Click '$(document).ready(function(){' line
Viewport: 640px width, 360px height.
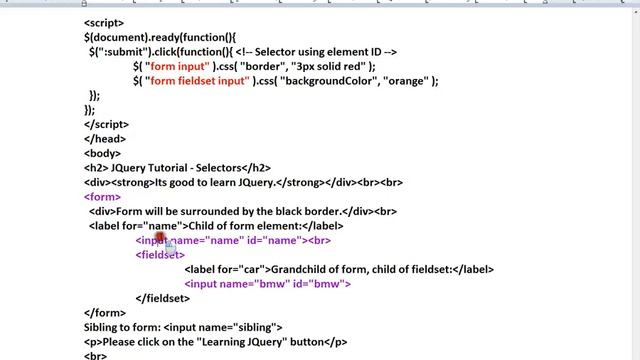point(160,38)
